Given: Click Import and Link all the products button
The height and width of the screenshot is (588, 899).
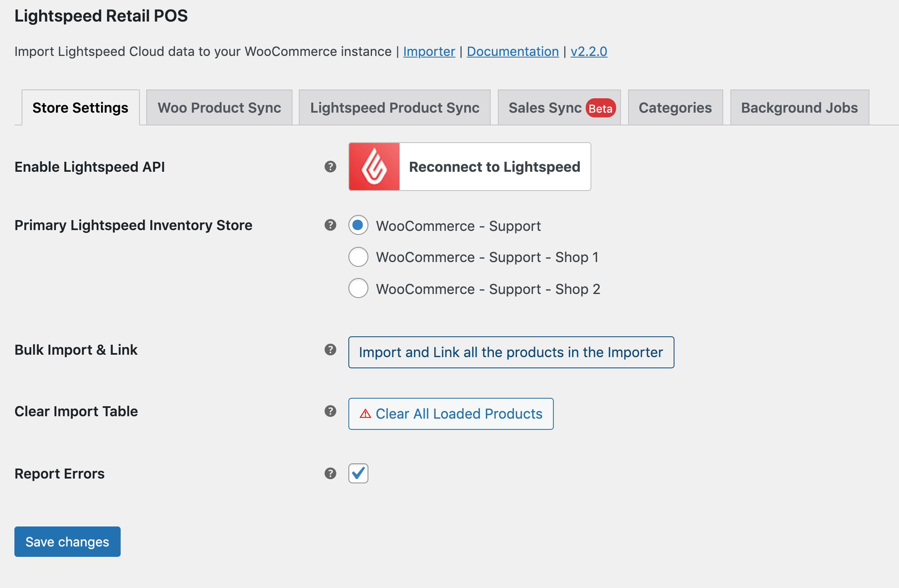Looking at the screenshot, I should (511, 352).
